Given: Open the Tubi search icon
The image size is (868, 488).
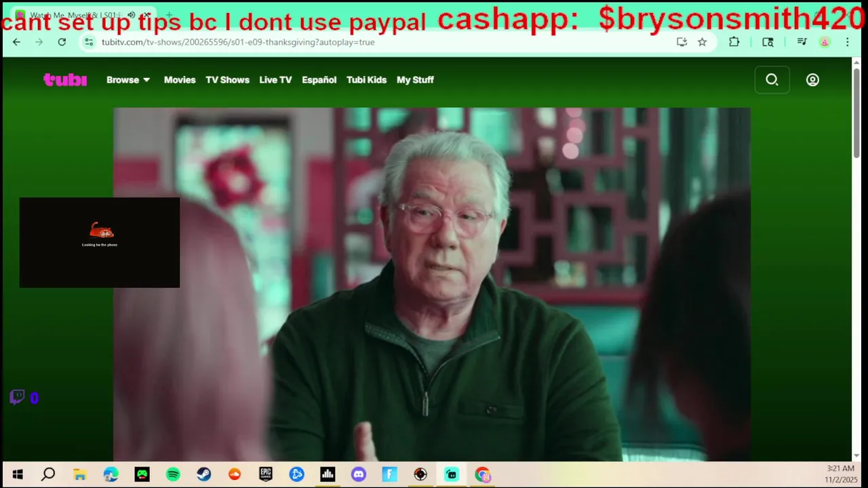Looking at the screenshot, I should 772,80.
